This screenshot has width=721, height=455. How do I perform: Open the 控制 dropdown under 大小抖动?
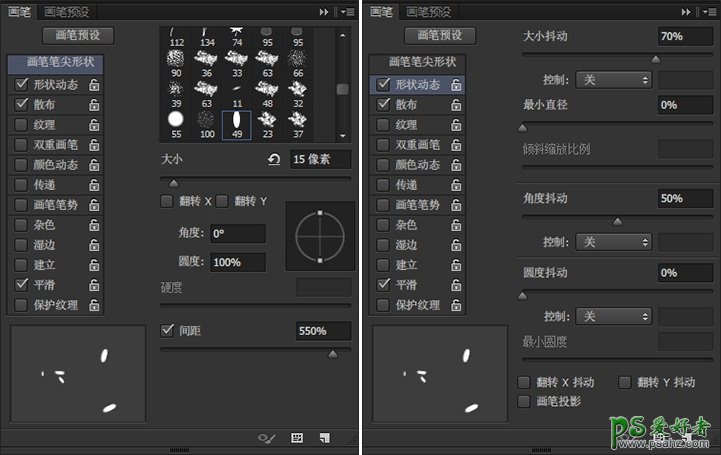[613, 79]
